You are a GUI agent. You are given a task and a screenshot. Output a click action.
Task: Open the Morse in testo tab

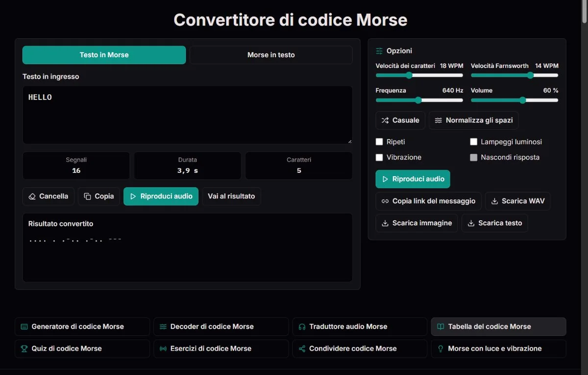pos(271,55)
